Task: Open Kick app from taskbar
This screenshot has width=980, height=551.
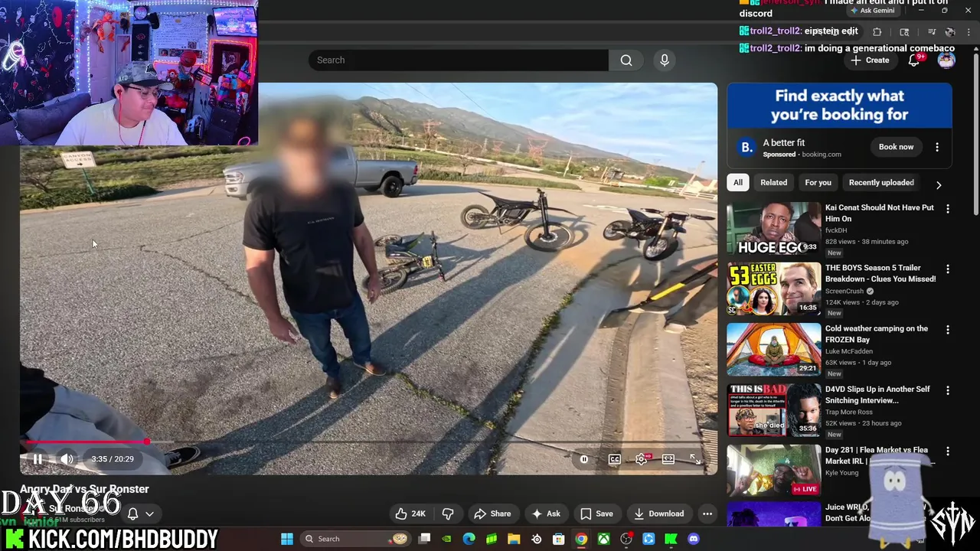Action: (x=671, y=539)
